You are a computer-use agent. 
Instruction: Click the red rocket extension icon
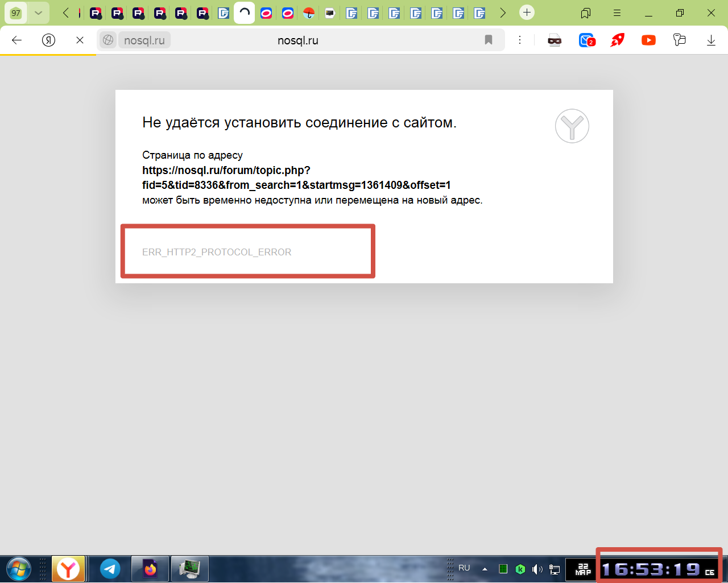[617, 40]
